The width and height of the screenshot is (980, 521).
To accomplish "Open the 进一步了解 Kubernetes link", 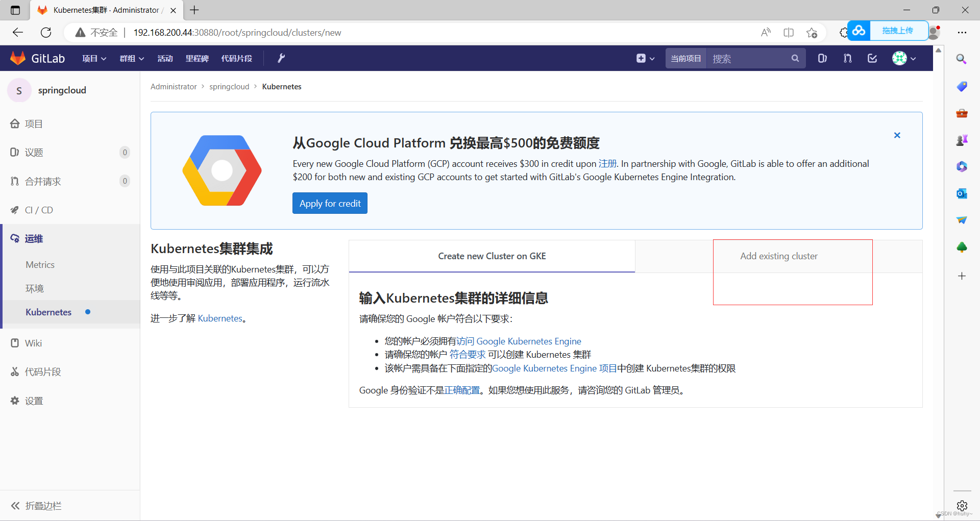I will (x=220, y=318).
